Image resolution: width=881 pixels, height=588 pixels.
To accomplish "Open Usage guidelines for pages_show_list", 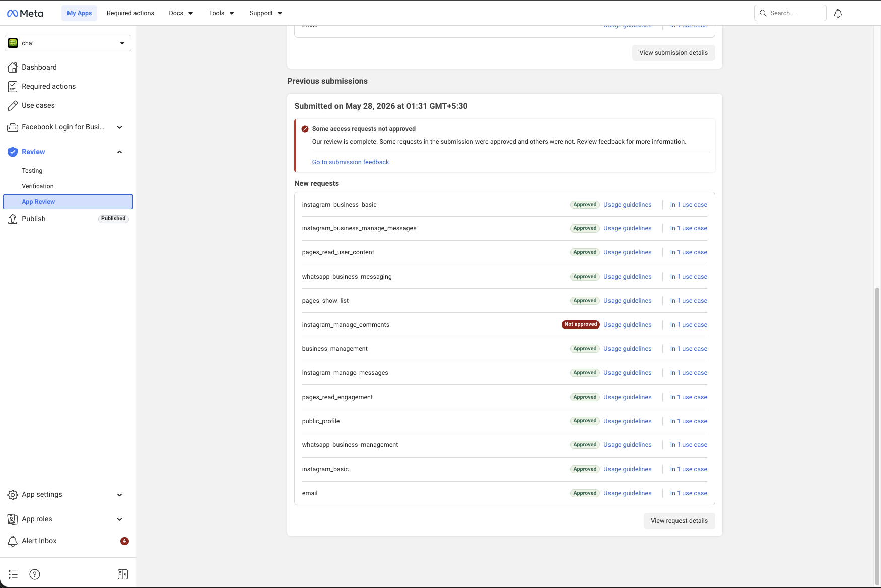I will tap(628, 301).
